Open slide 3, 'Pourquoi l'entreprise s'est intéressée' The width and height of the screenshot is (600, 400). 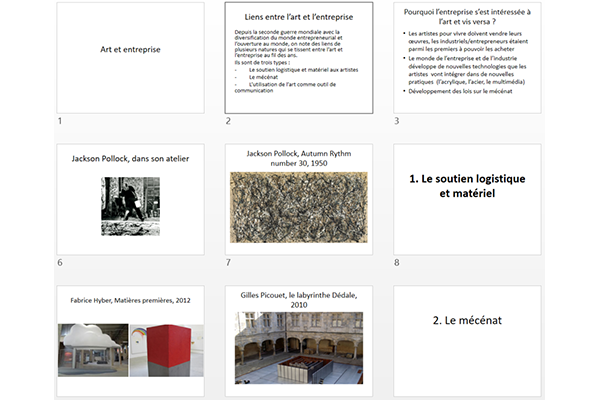(x=467, y=58)
